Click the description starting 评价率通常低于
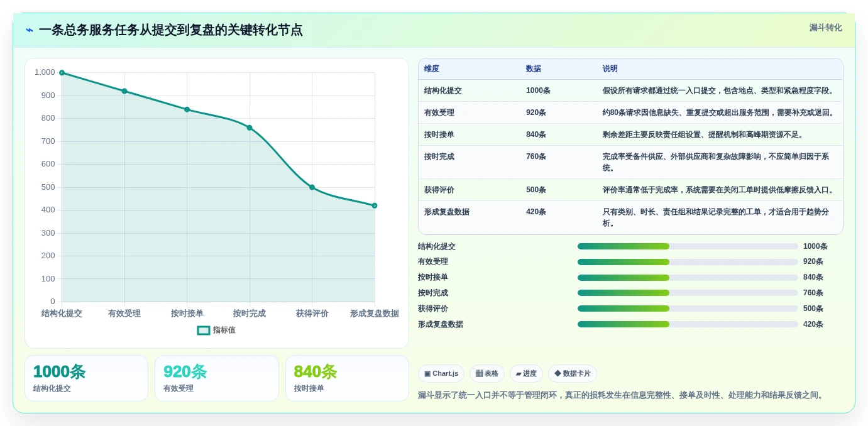Screen dimensions: 868x426 click(720, 190)
